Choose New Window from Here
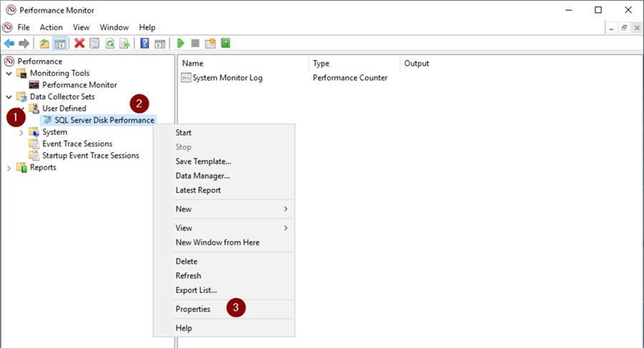644x348 pixels. [x=224, y=243]
